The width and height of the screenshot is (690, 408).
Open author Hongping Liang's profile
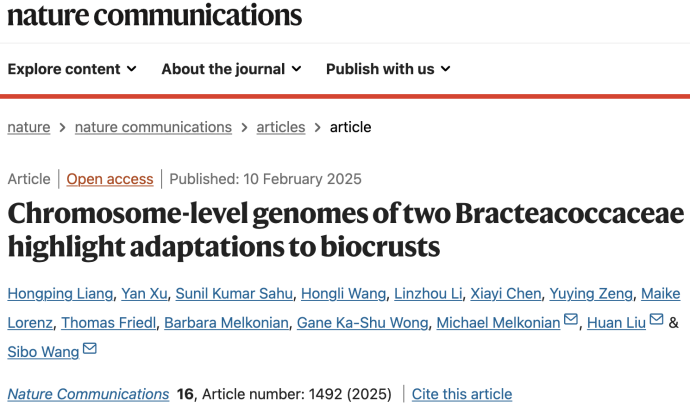coord(60,293)
